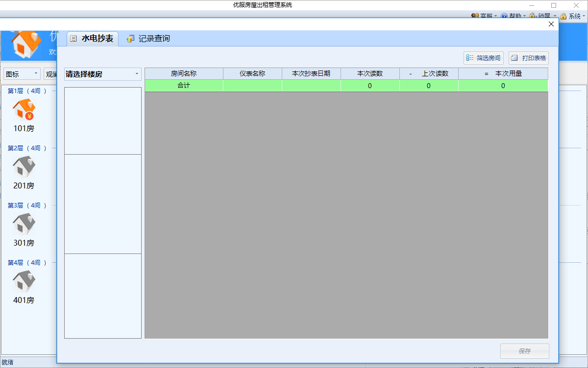Open the 记录查询 tab
Screen dimensions: 588x368
[148, 39]
